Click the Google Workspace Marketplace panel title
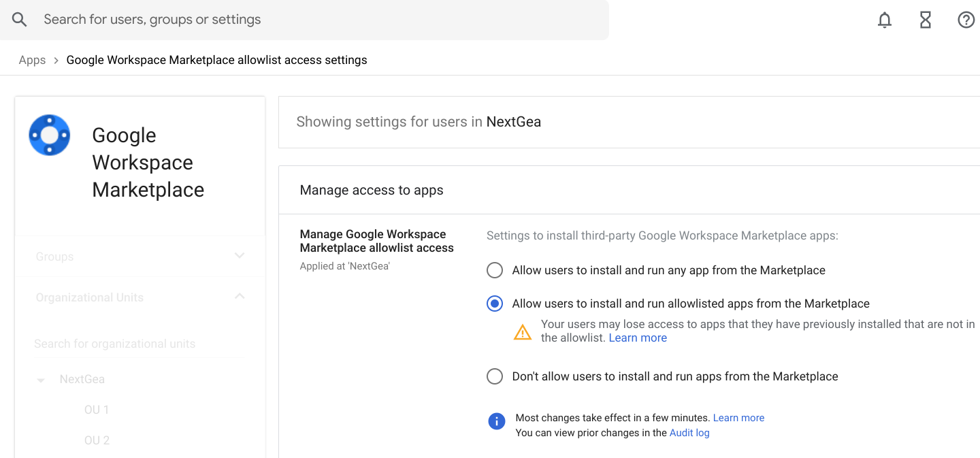Screen dimensions: 980x458 [148, 162]
